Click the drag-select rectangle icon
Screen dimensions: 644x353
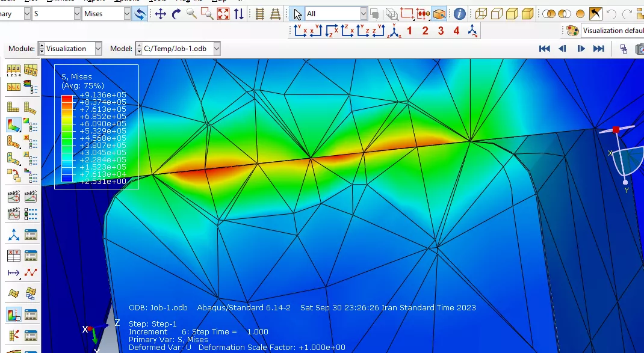coord(407,14)
